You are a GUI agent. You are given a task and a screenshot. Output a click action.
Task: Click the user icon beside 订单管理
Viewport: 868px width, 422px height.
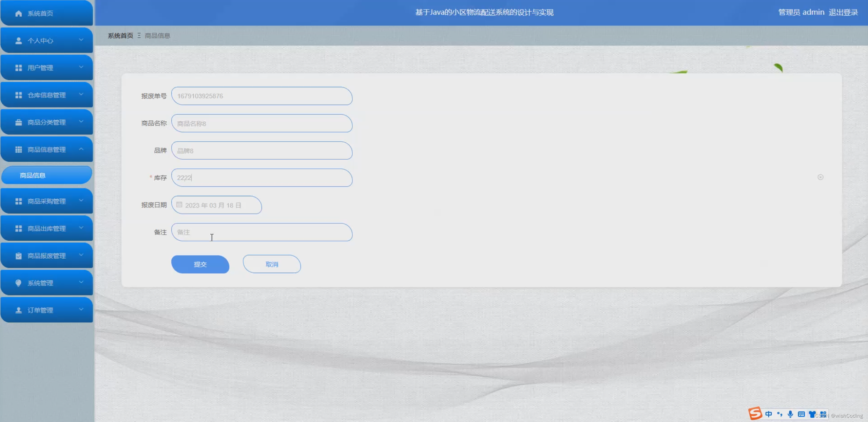(19, 310)
